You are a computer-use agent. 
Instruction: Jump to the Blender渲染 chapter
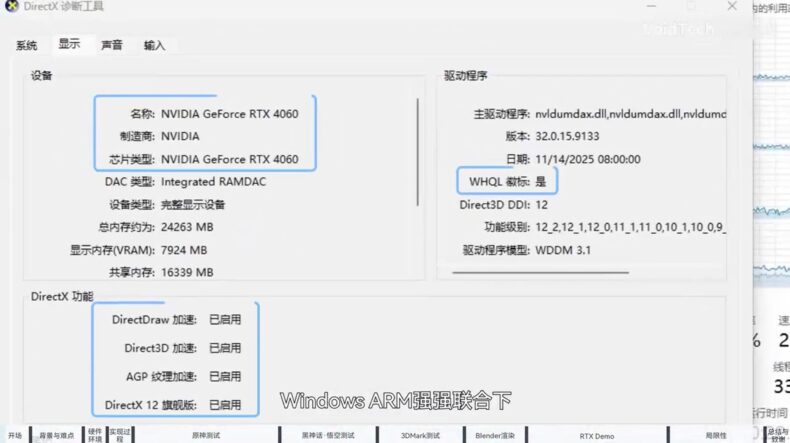point(495,435)
